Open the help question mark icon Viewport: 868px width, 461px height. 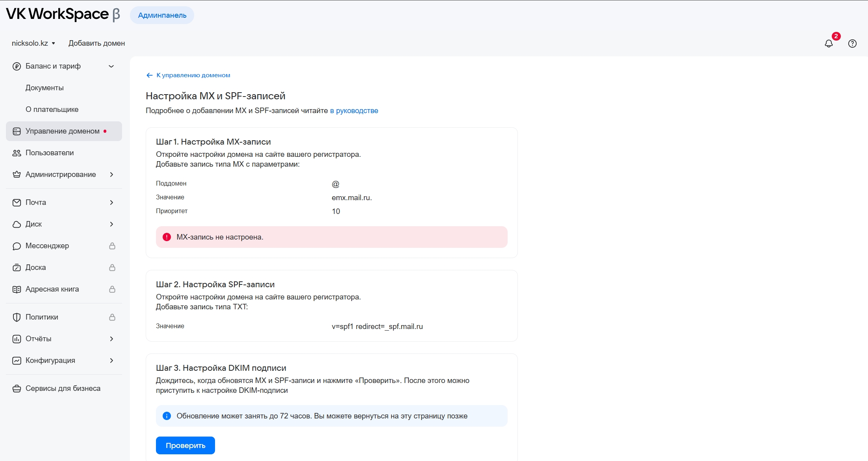[x=852, y=44]
